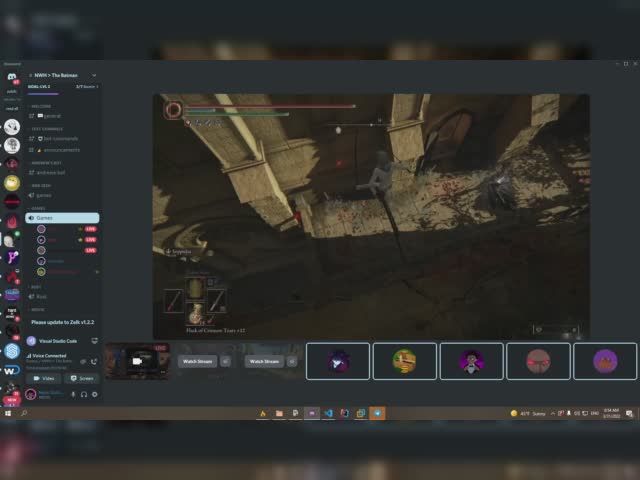Pop out the second stream preview

(x=292, y=361)
